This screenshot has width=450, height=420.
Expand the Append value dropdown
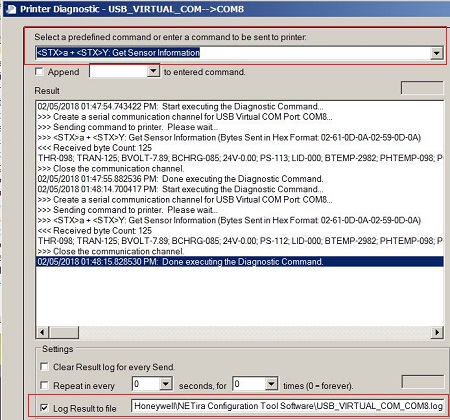click(x=153, y=71)
